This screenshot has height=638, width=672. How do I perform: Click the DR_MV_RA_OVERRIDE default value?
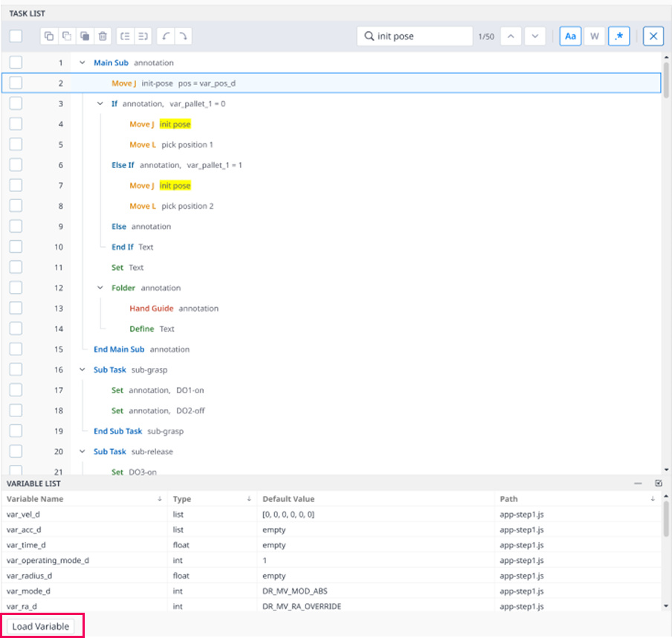tap(302, 606)
